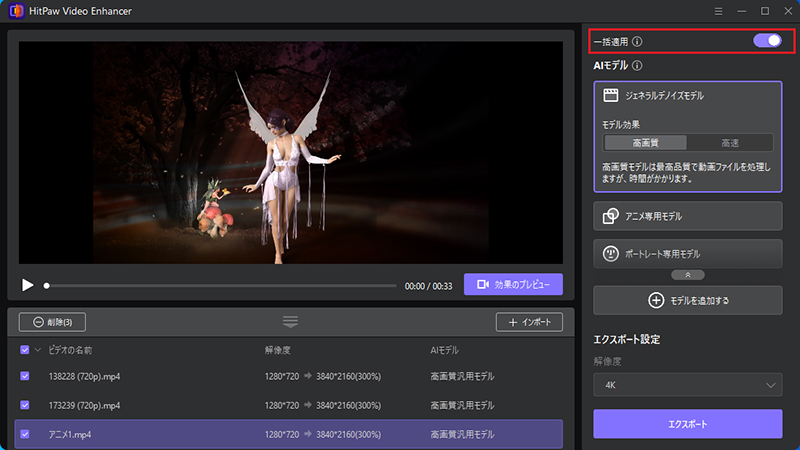Open the 4K resolution dropdown
This screenshot has height=450, width=800.
click(687, 384)
